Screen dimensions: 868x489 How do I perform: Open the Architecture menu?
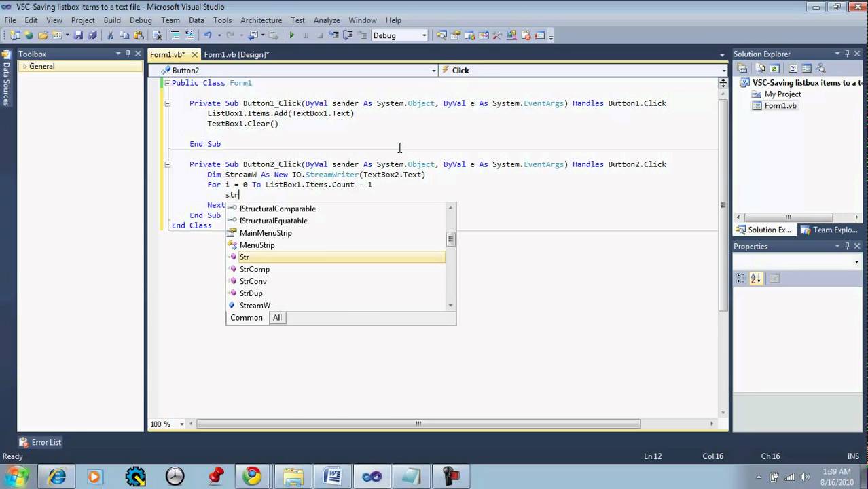(261, 20)
